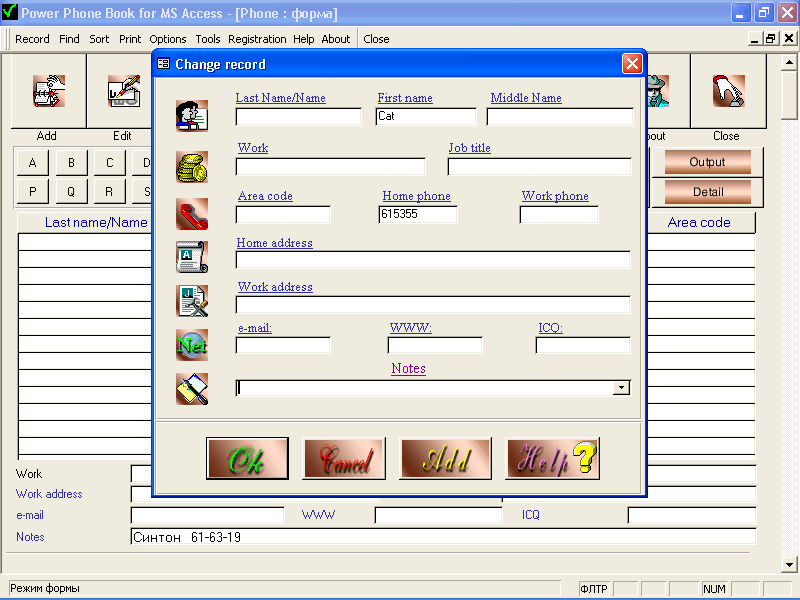Select letter B in the alphabet filter
Screen dimensions: 800x600
(x=70, y=162)
